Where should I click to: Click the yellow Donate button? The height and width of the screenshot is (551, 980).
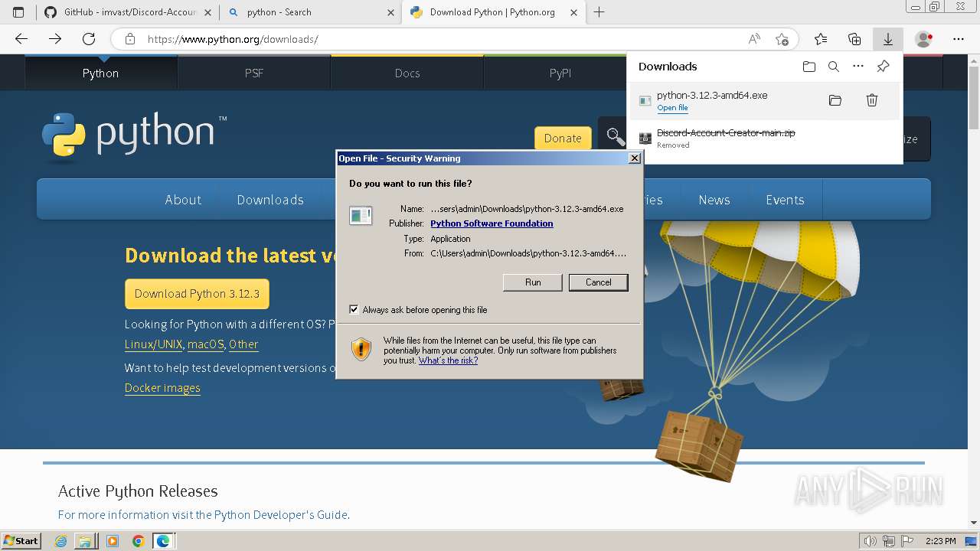[x=563, y=139]
